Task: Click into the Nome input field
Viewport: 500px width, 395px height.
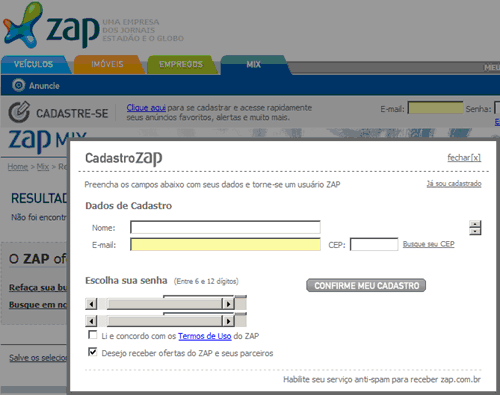Action: pyautogui.click(x=225, y=227)
